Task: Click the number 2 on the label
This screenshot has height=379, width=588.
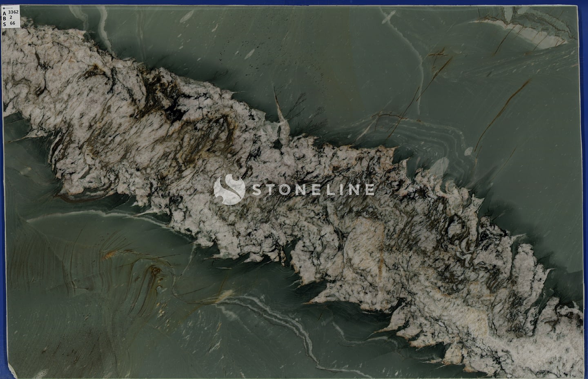Action: coord(11,18)
